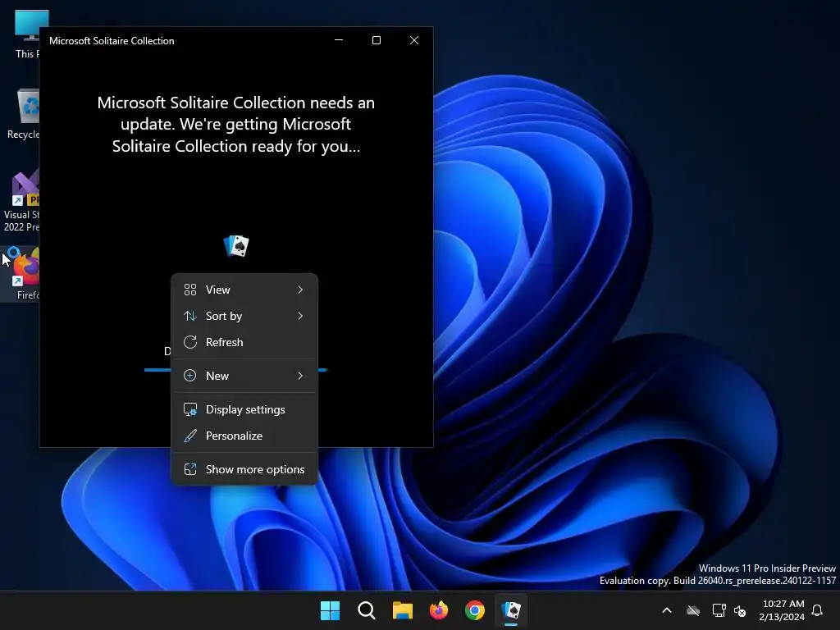Screen dimensions: 840x630
Task: Click the Personalize paintbrush icon
Action: coord(190,436)
